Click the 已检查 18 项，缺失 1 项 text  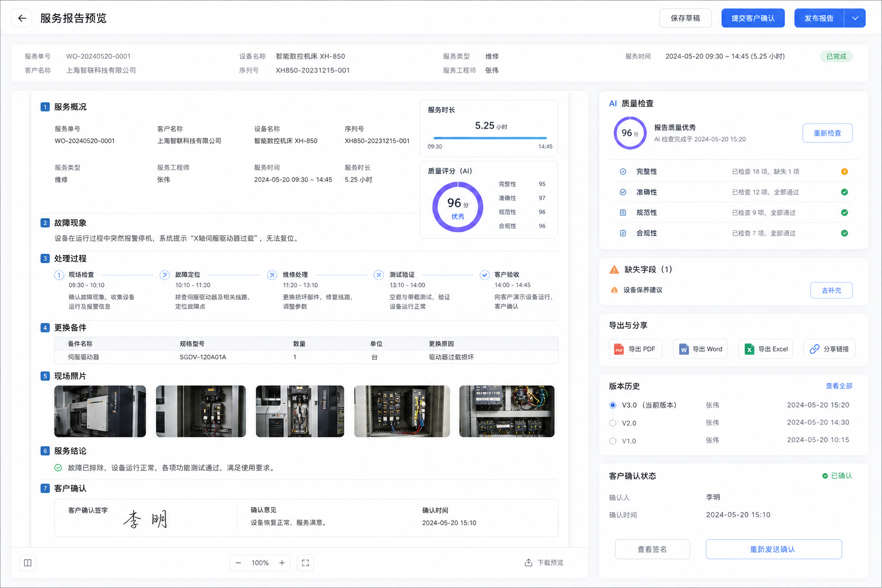pos(765,172)
